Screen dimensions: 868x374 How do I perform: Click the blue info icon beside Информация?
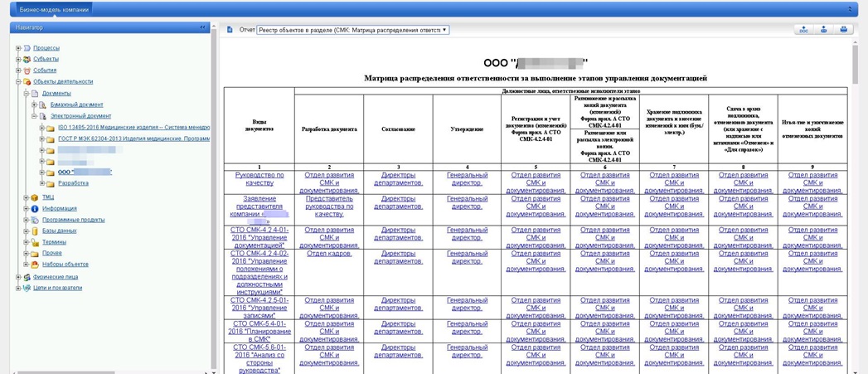[x=35, y=209]
